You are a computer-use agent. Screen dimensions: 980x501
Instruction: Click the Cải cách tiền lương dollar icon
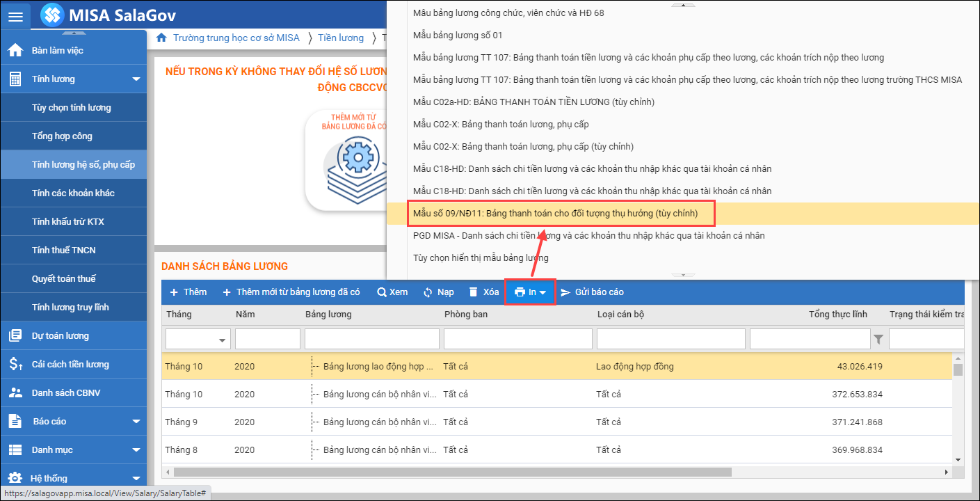tap(15, 364)
